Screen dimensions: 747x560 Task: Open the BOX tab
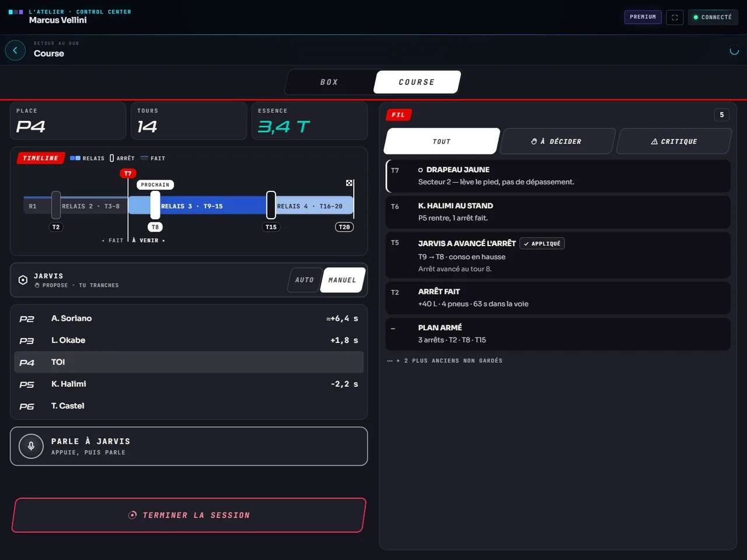[x=329, y=82]
